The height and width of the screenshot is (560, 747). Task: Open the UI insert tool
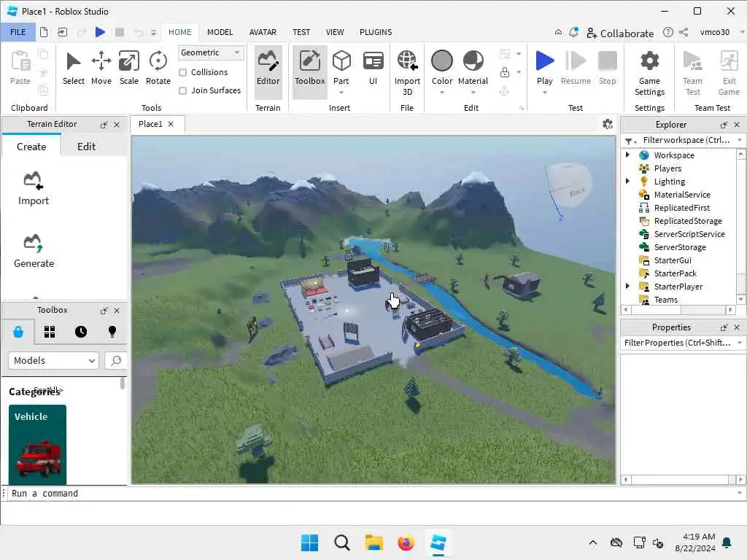point(373,68)
